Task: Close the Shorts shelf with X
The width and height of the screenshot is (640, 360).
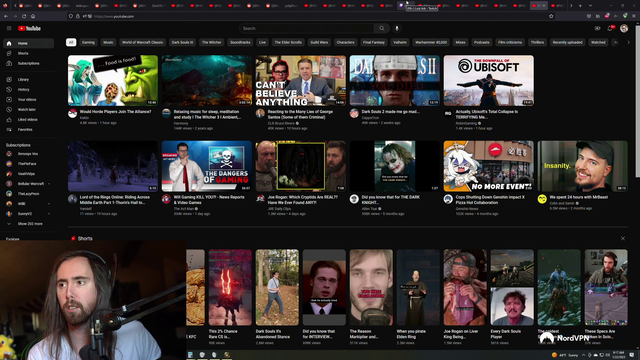Action: click(x=623, y=238)
